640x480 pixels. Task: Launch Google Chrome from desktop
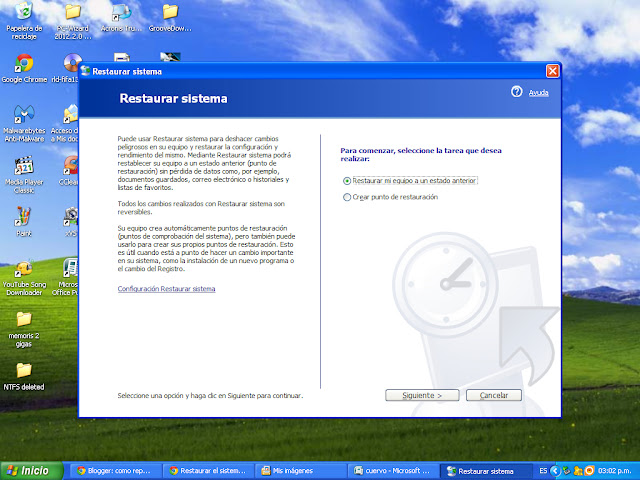[24, 68]
